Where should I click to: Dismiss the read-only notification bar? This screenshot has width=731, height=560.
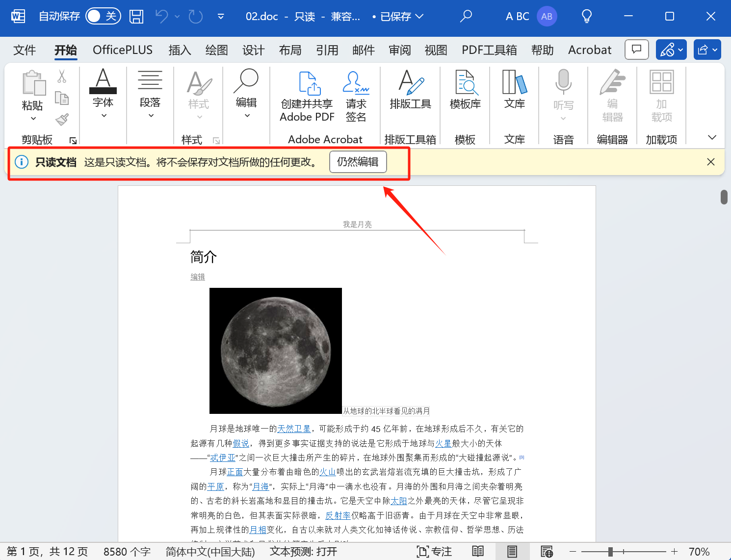pyautogui.click(x=710, y=161)
